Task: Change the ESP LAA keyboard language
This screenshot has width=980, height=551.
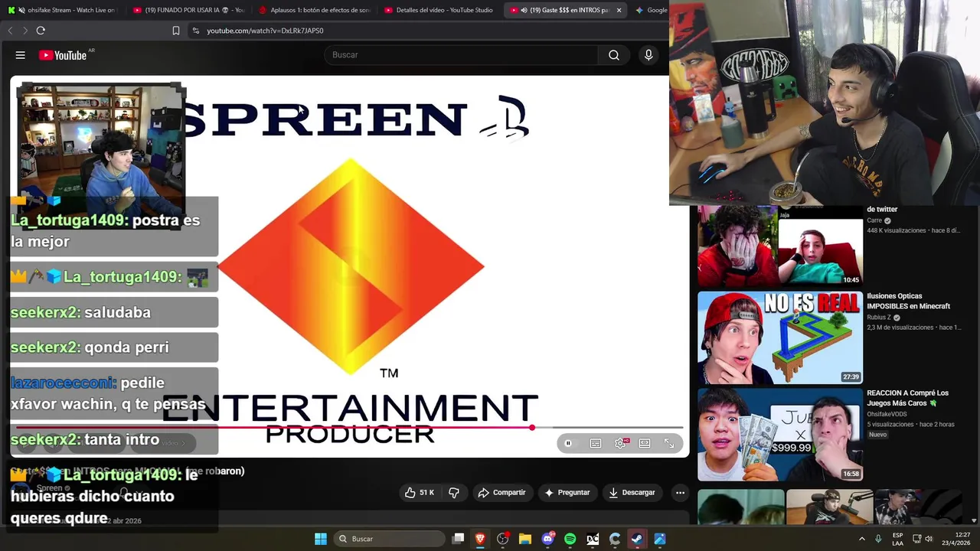Action: (x=897, y=539)
